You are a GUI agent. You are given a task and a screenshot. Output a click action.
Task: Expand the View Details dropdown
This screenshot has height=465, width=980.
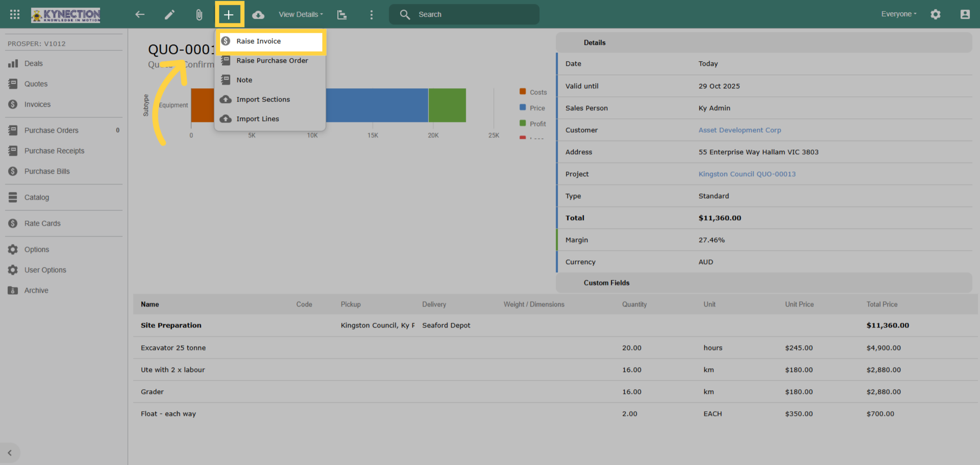[301, 14]
